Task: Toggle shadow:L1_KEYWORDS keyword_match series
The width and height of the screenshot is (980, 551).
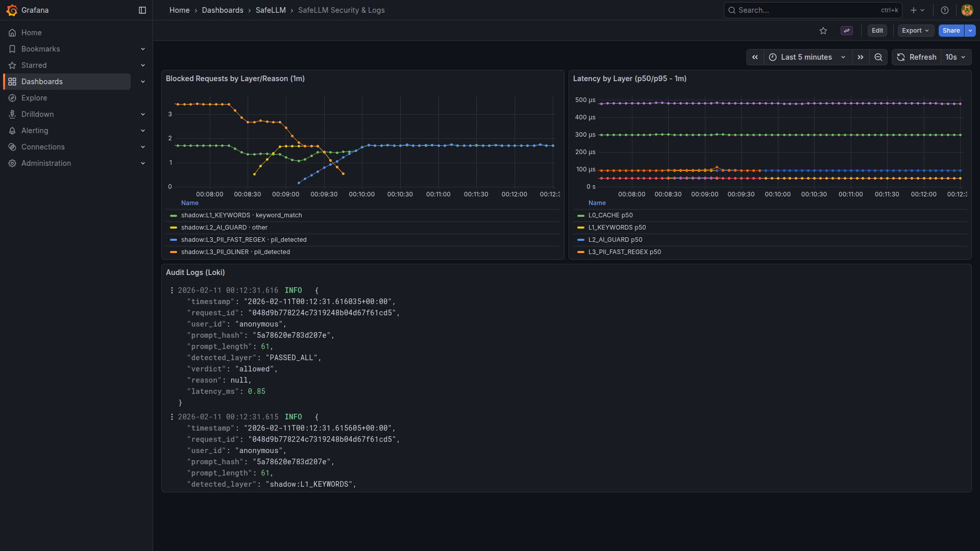Action: point(241,215)
